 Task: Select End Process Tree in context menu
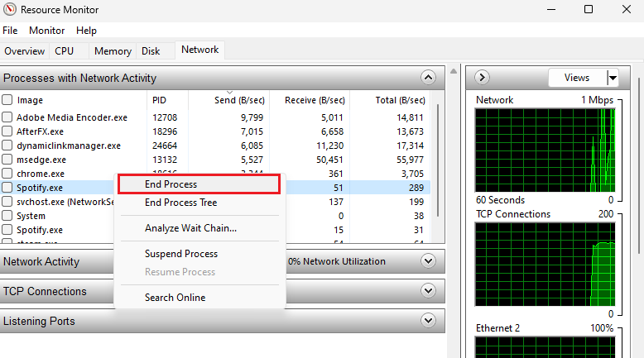click(x=180, y=203)
